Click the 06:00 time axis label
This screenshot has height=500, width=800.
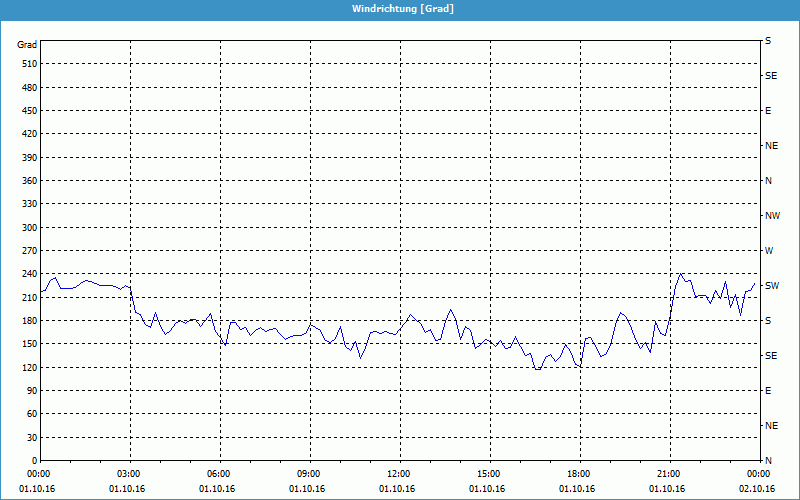click(219, 474)
